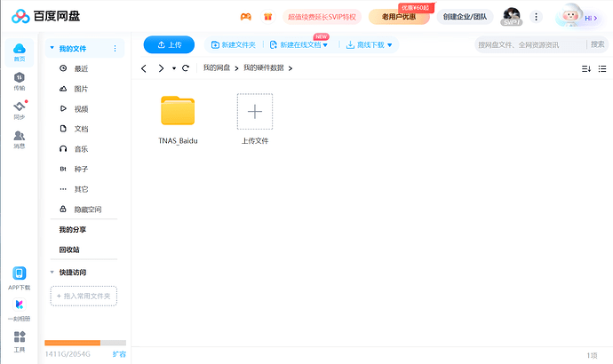This screenshot has height=364, width=613.
Task: Click 创建企业/团队 button
Action: click(x=465, y=17)
